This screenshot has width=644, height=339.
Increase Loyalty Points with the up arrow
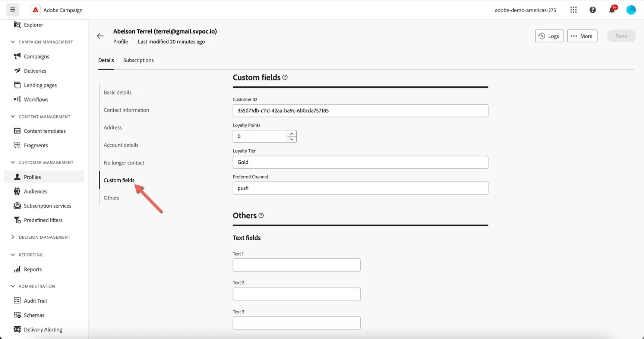point(292,134)
